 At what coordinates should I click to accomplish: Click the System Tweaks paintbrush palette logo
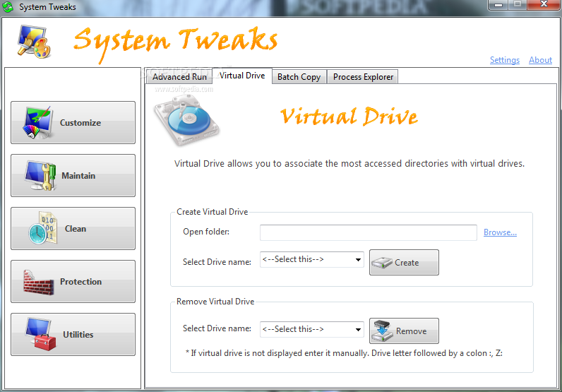(34, 42)
